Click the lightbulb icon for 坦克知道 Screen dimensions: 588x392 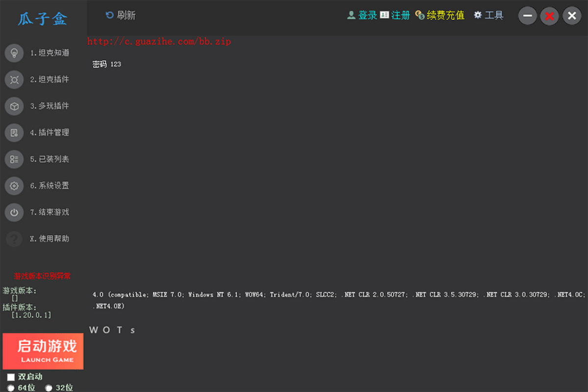pos(14,53)
